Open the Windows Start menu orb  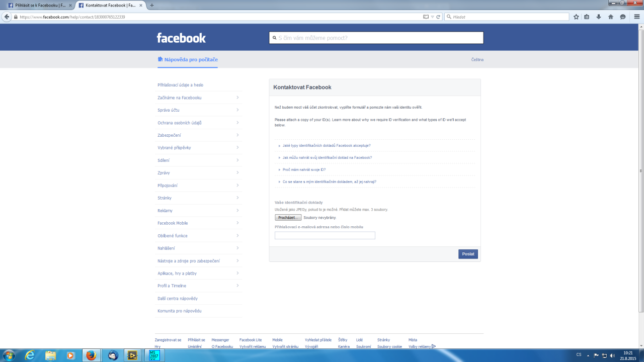point(9,355)
